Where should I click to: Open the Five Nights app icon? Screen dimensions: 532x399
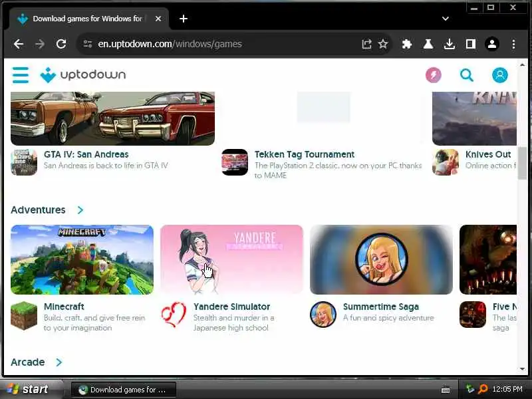pyautogui.click(x=473, y=315)
